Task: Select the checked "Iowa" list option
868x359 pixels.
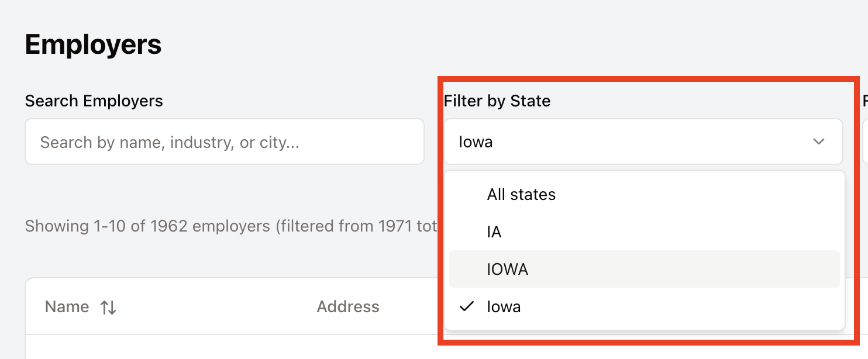Action: pyautogui.click(x=504, y=307)
